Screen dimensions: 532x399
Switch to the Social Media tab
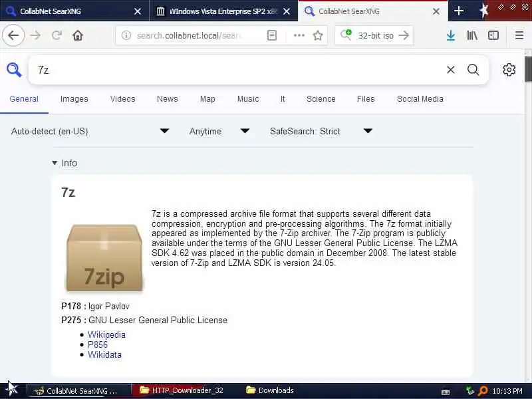point(420,99)
